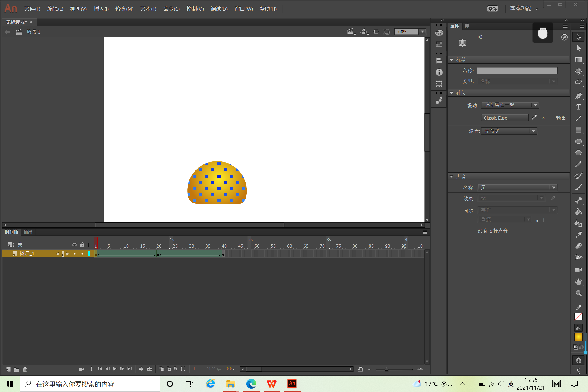Select the Lasso tool

point(578,82)
